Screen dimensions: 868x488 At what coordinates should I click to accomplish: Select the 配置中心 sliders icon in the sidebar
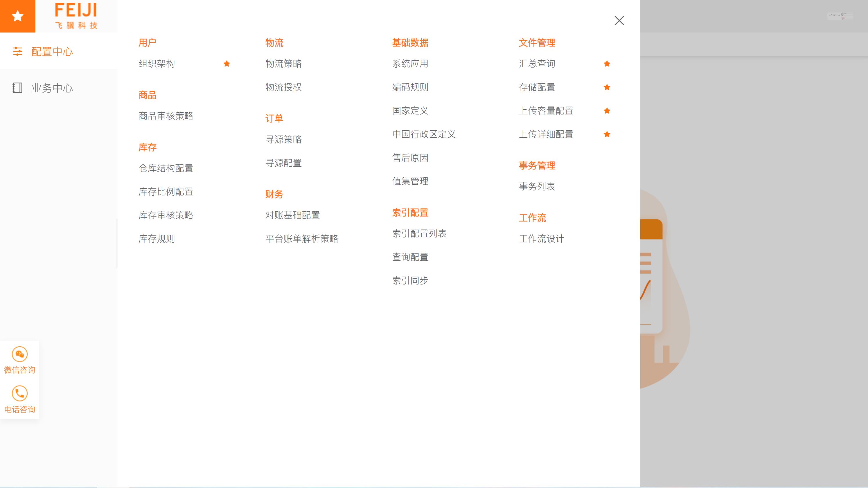pyautogui.click(x=17, y=51)
